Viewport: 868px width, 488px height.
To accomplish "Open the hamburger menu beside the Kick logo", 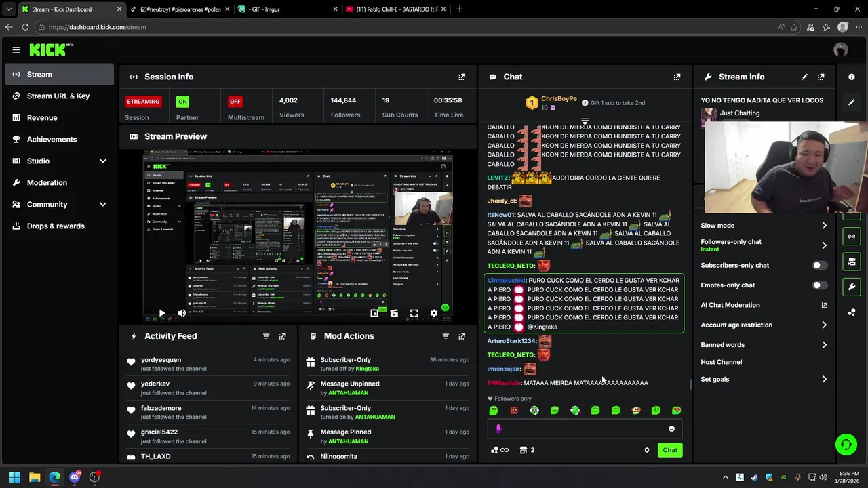I will [x=16, y=49].
